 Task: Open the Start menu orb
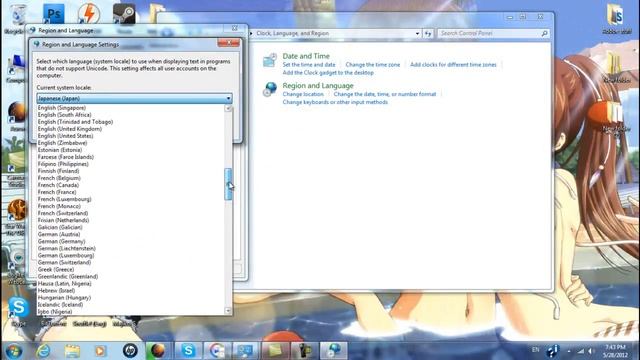pos(13,351)
